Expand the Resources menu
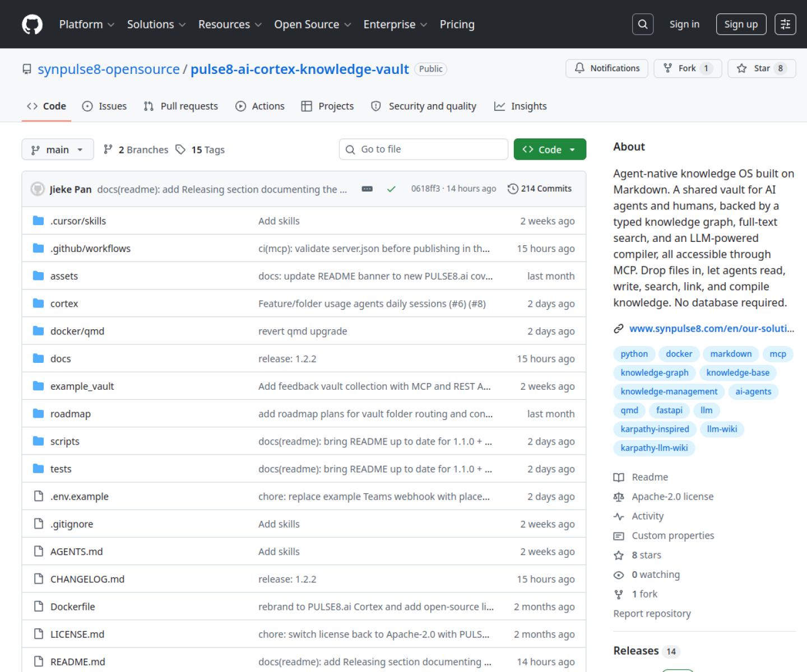 [x=230, y=25]
